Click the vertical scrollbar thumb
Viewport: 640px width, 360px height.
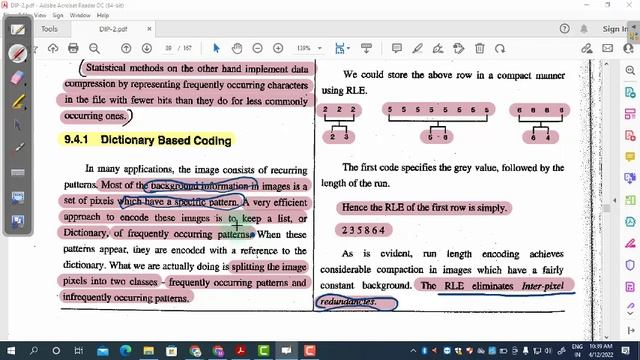click(x=607, y=208)
